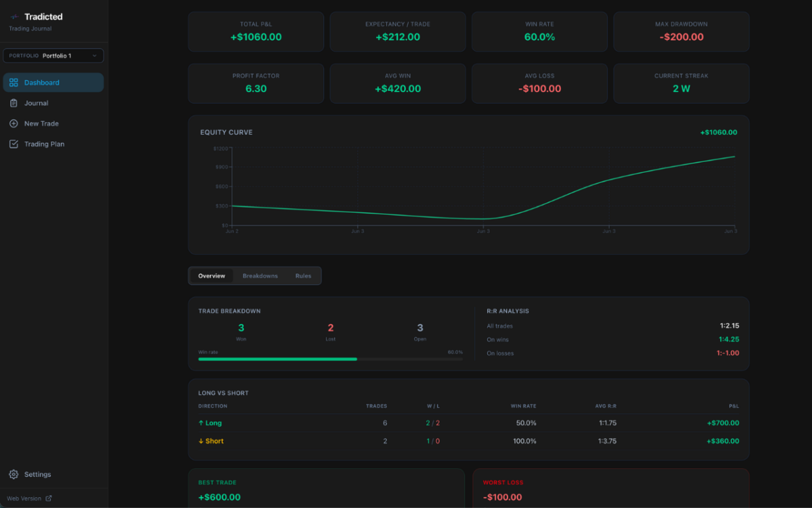The width and height of the screenshot is (812, 508).
Task: Click the +$1060.00 value above equity chart
Action: [x=719, y=132]
